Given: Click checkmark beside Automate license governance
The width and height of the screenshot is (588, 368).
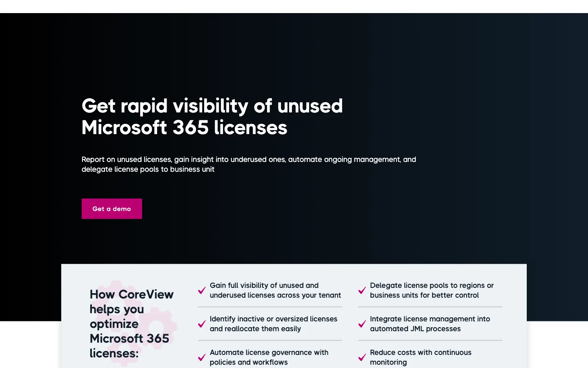Looking at the screenshot, I should pos(202,357).
